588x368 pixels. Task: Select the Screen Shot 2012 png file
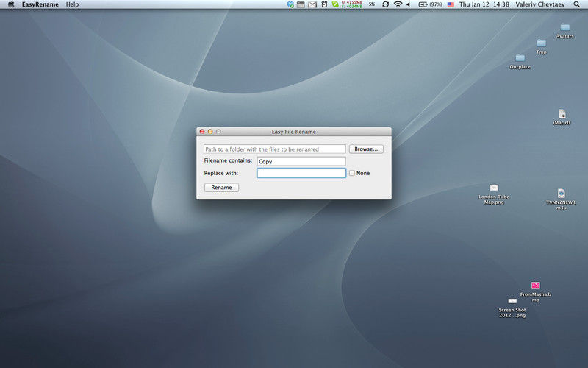[x=512, y=308]
